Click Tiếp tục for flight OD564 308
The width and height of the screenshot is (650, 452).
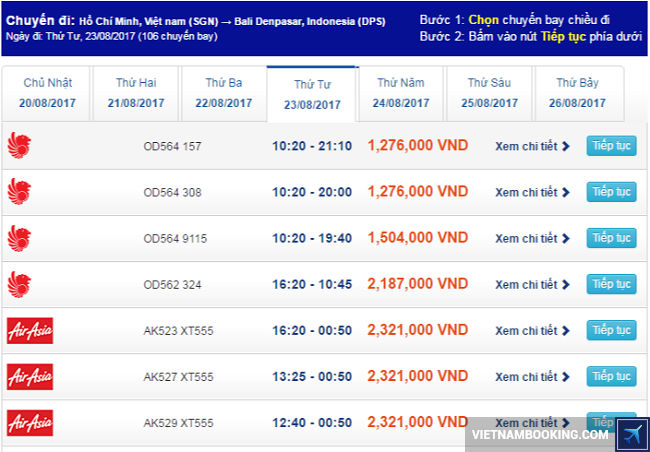(611, 192)
